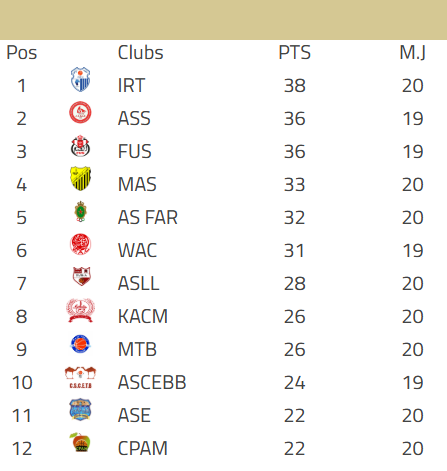Click the Clubs column header
The width and height of the screenshot is (447, 471).
point(140,52)
